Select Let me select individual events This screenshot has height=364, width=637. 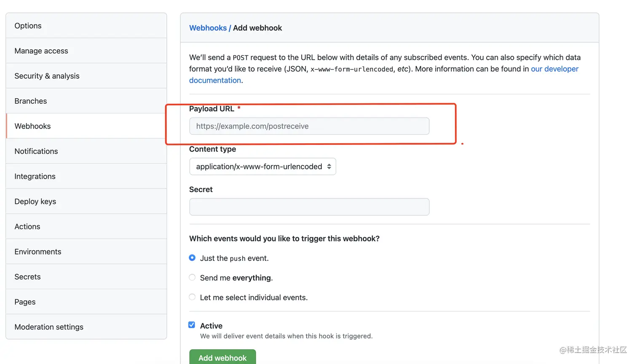[x=192, y=297]
